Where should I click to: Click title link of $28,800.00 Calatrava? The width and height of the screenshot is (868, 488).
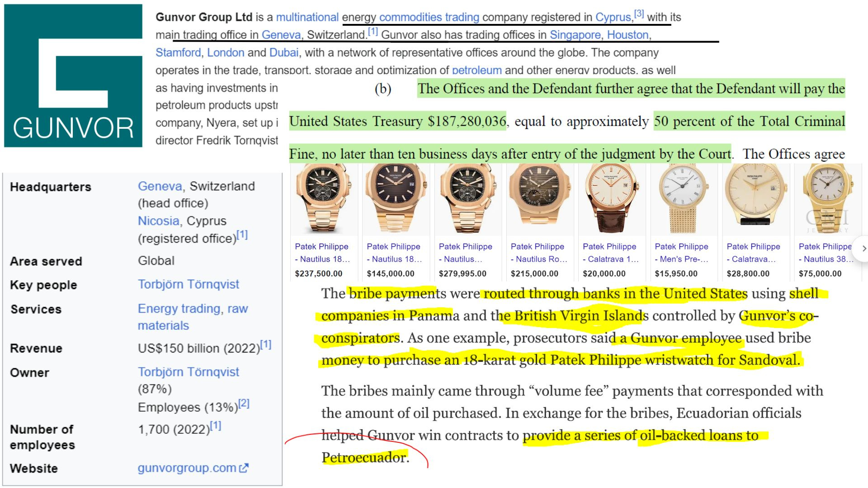754,253
